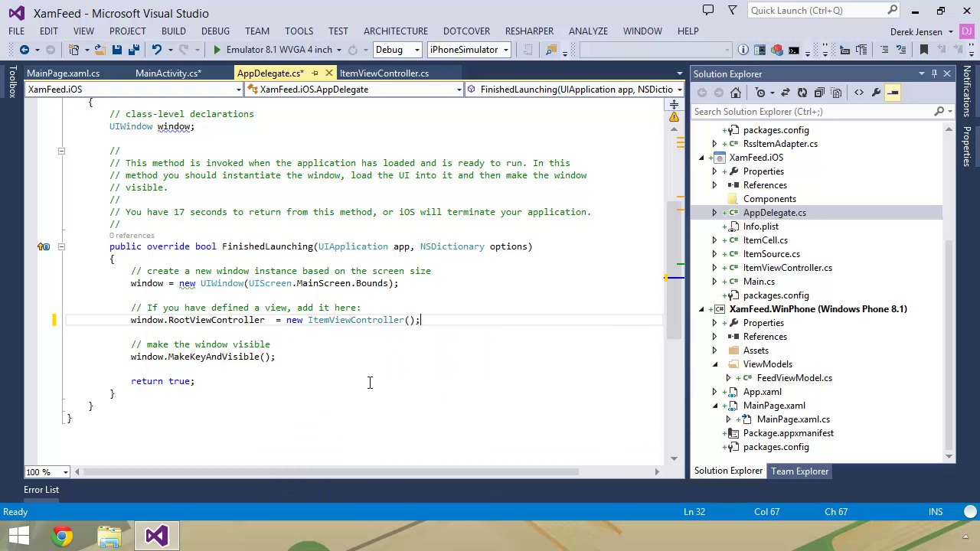The image size is (980, 551).
Task: Save the current file with Save icon
Action: coord(116,50)
